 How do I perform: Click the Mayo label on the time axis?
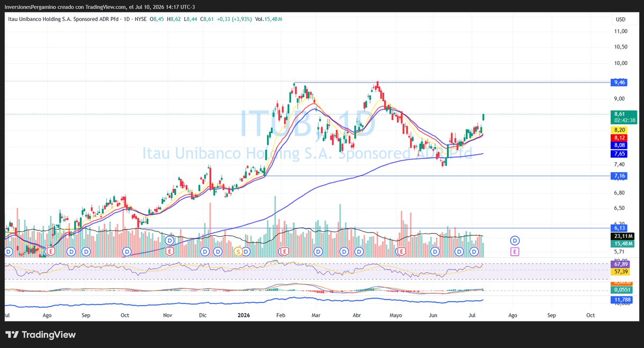[395, 316]
